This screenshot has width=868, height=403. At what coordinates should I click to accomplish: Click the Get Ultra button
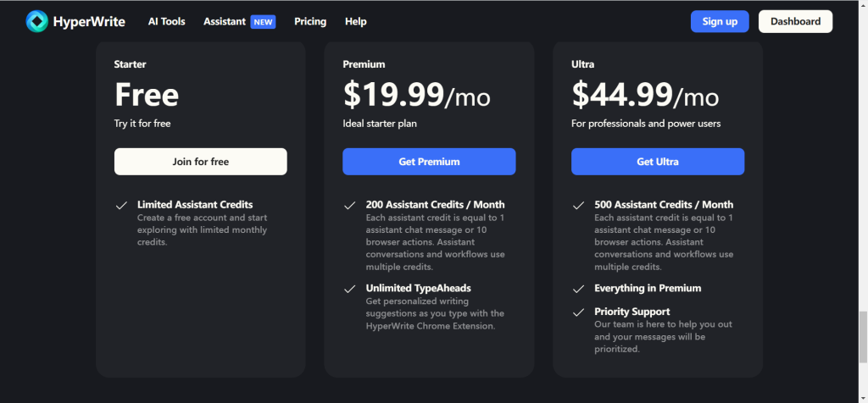(658, 162)
